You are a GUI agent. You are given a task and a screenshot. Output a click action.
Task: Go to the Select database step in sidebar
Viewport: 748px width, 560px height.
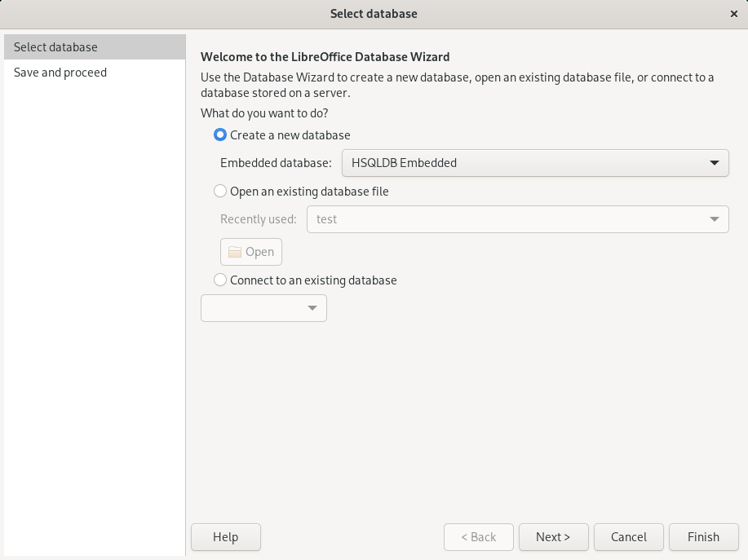point(55,47)
